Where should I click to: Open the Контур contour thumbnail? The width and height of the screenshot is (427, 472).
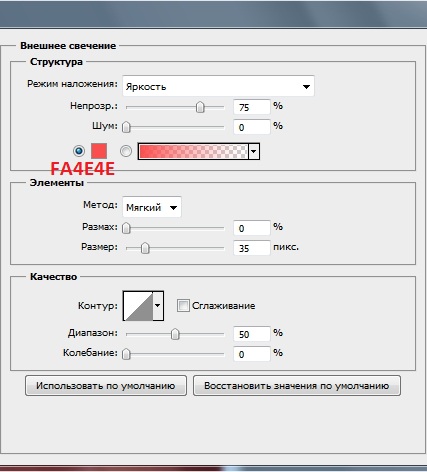(x=138, y=306)
